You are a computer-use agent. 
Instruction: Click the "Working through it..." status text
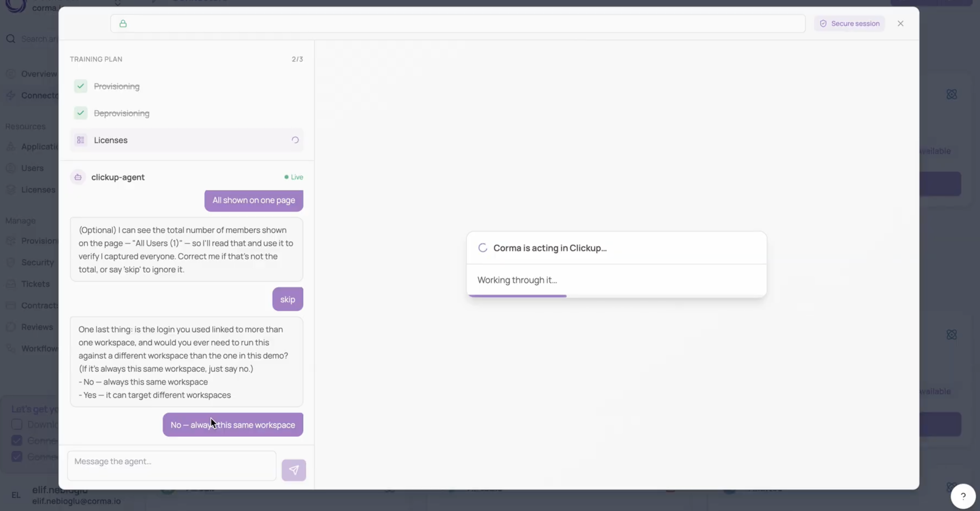tap(517, 280)
